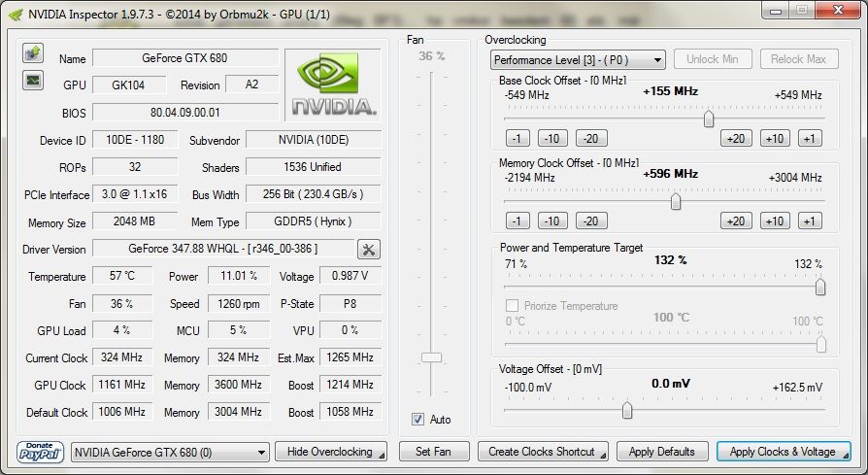Click the PayPal Donate button
The image size is (868, 475).
click(40, 452)
